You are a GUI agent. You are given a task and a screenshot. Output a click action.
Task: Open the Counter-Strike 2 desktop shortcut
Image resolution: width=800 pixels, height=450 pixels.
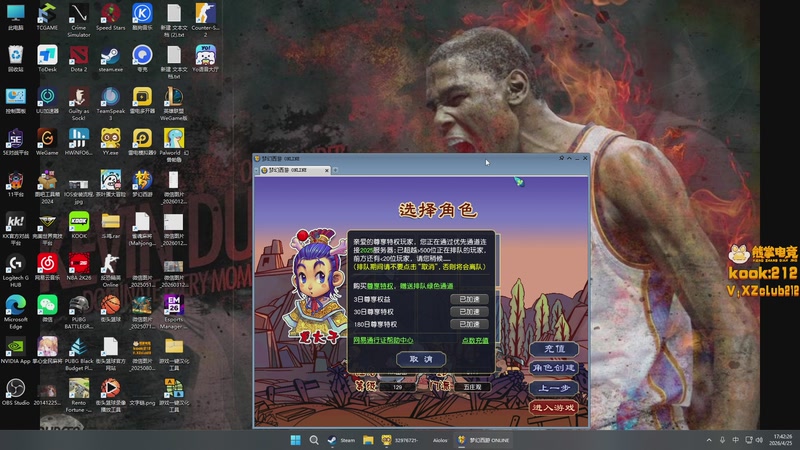point(205,20)
